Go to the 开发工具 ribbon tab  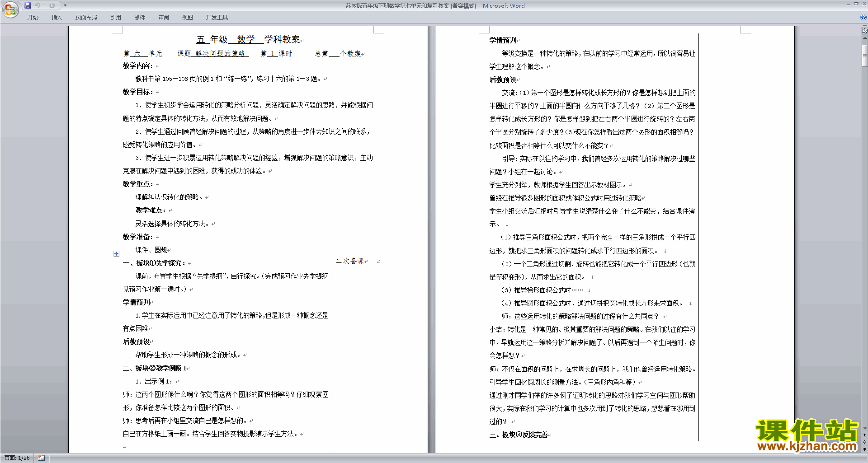point(217,17)
